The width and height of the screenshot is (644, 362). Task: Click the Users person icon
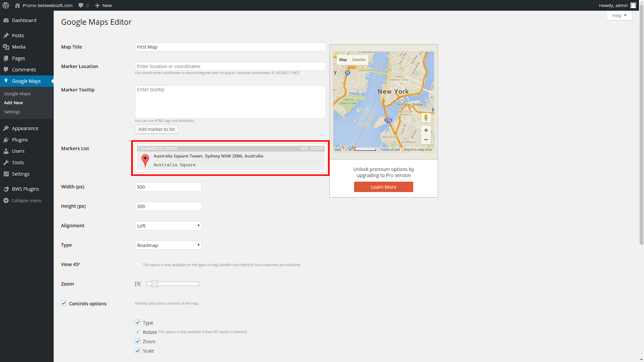[6, 151]
